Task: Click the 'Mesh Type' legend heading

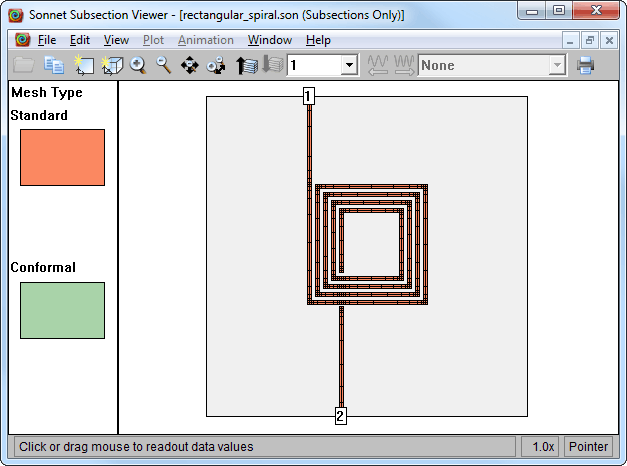Action: tap(47, 92)
